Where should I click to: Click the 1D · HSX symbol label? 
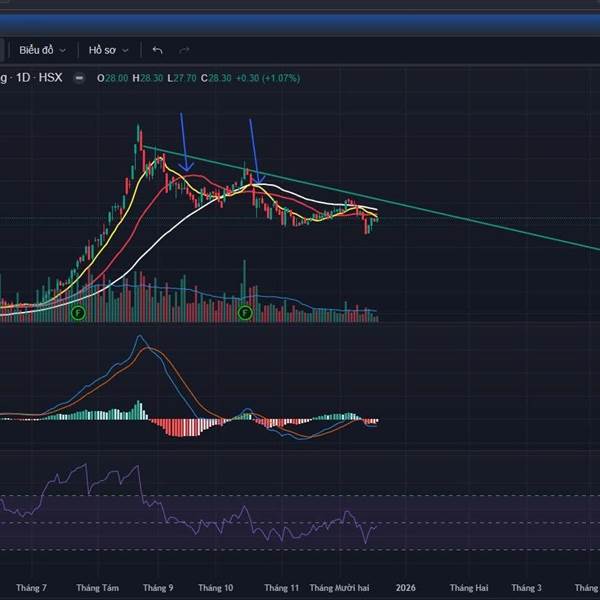(38, 78)
